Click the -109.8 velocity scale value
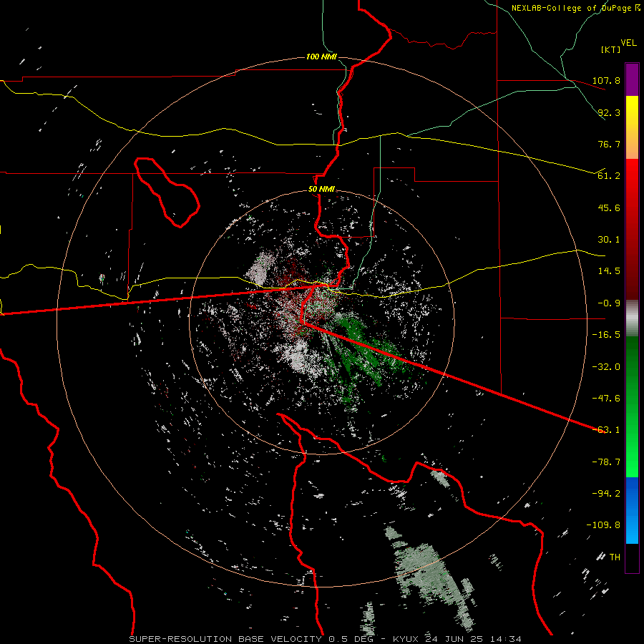This screenshot has height=644, width=644. tap(604, 525)
